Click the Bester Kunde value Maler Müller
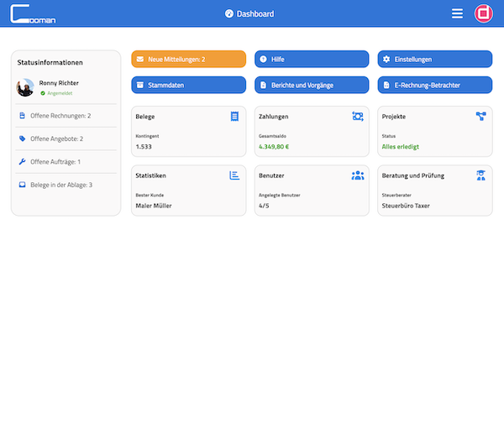This screenshot has height=434, width=504. click(x=154, y=206)
